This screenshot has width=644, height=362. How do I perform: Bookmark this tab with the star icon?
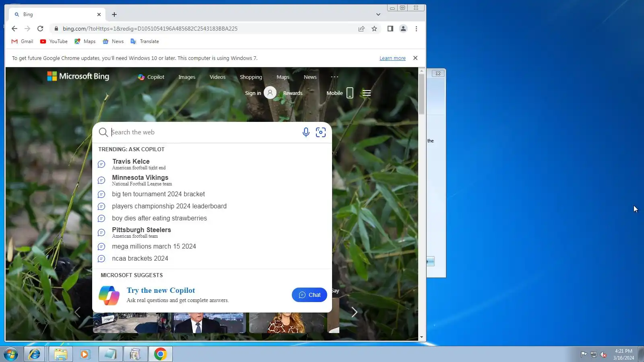[374, 29]
